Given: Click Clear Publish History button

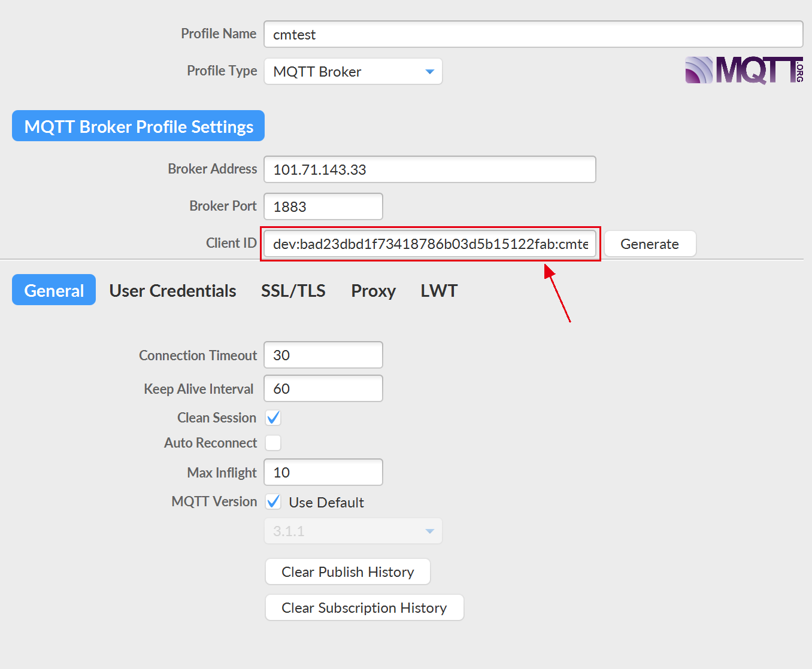Looking at the screenshot, I should (x=347, y=572).
